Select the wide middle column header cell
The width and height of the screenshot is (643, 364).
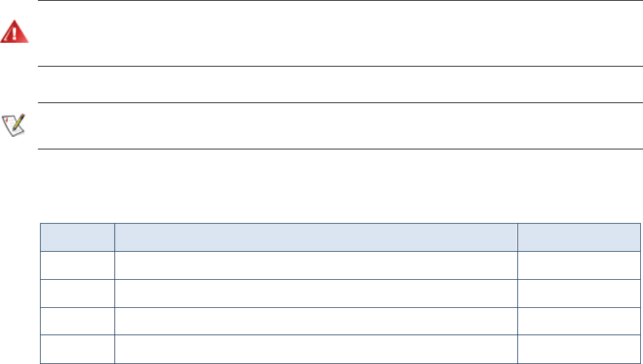coord(316,237)
